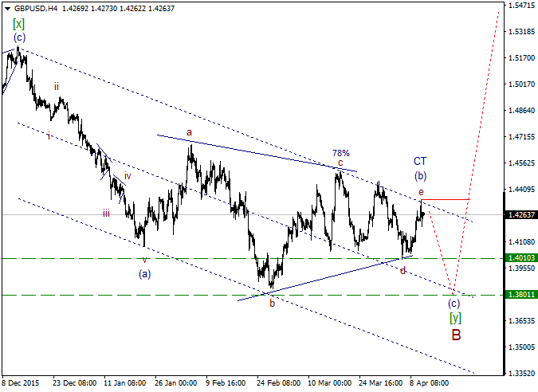The image size is (538, 392).
Task: Select the green [x] wave label
Action: 18,24
